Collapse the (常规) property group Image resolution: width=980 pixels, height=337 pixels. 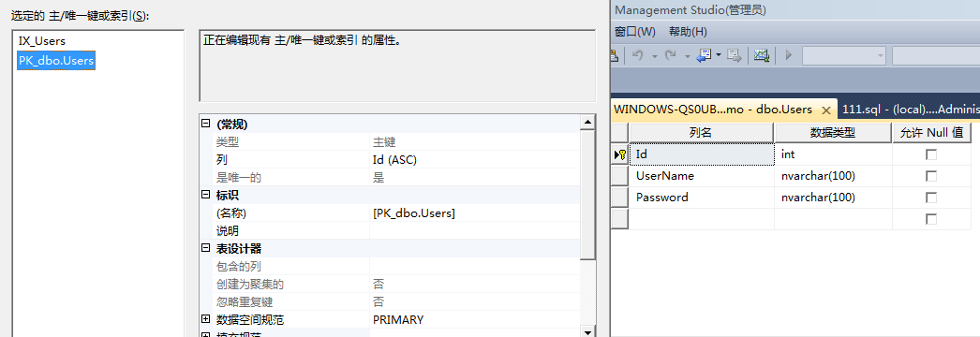(205, 125)
